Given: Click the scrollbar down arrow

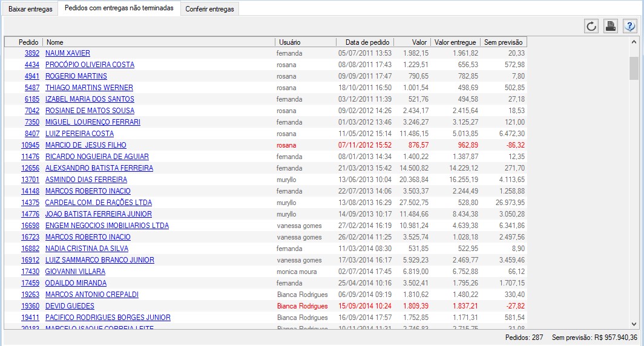Looking at the screenshot, I should click(634, 324).
